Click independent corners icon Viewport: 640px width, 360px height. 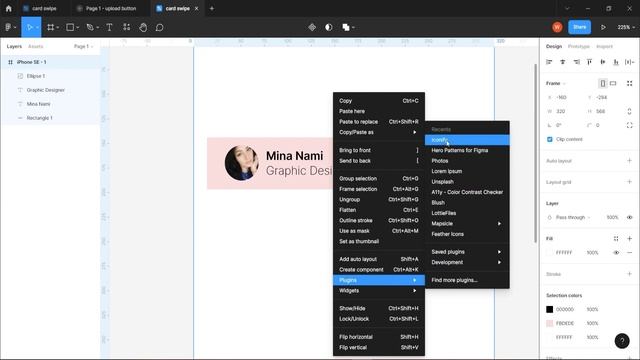[x=629, y=125]
